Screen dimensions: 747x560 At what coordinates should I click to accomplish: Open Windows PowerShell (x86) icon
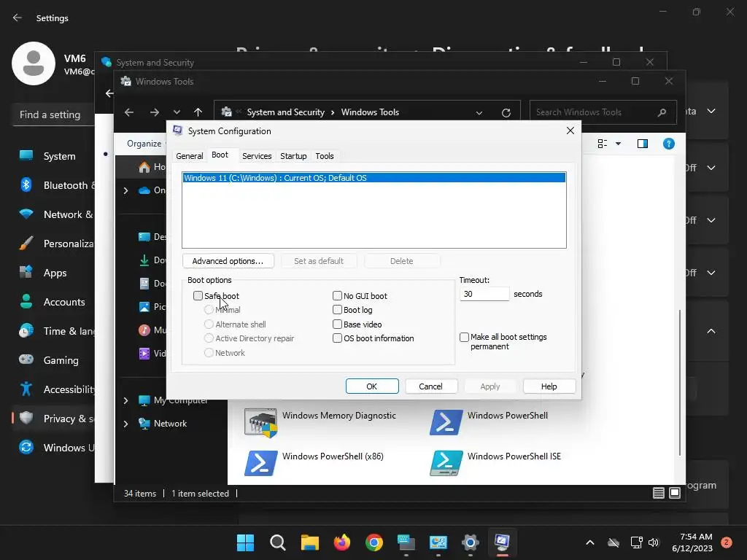260,463
